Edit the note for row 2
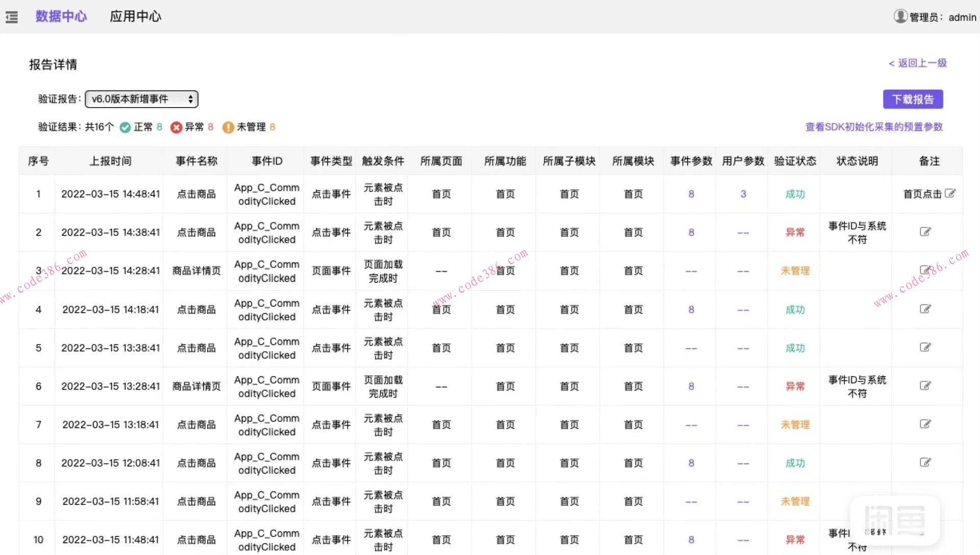The image size is (980, 555). pyautogui.click(x=925, y=232)
